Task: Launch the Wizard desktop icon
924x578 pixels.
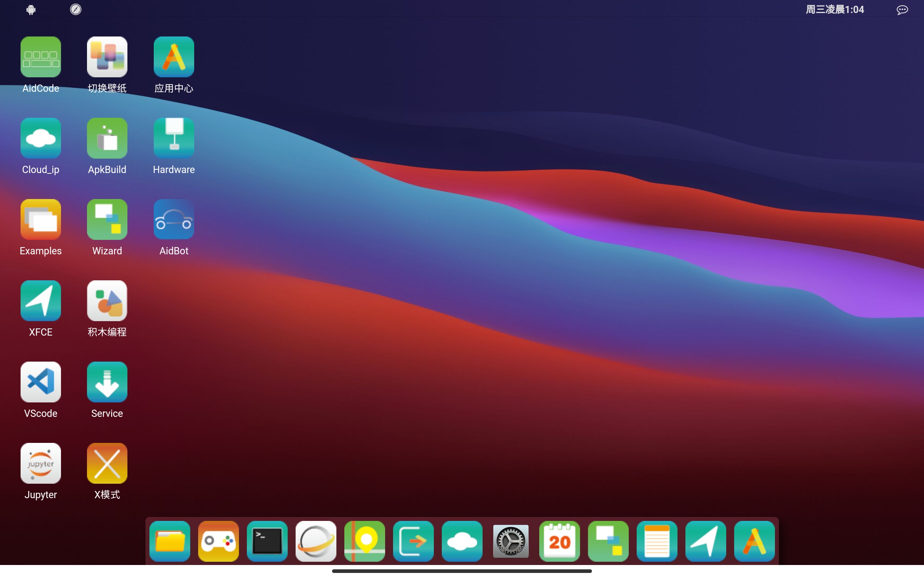Action: click(x=107, y=219)
